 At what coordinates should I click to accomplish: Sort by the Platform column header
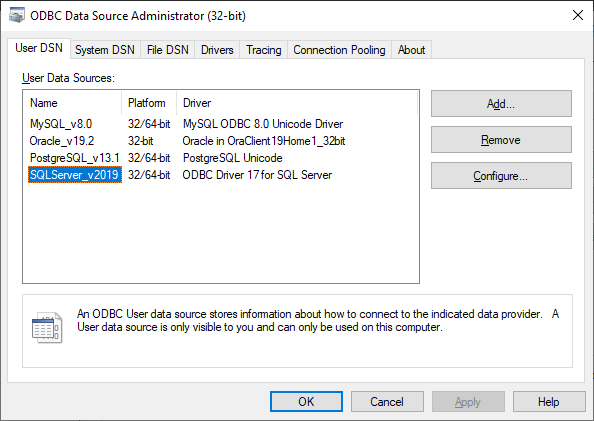[149, 103]
